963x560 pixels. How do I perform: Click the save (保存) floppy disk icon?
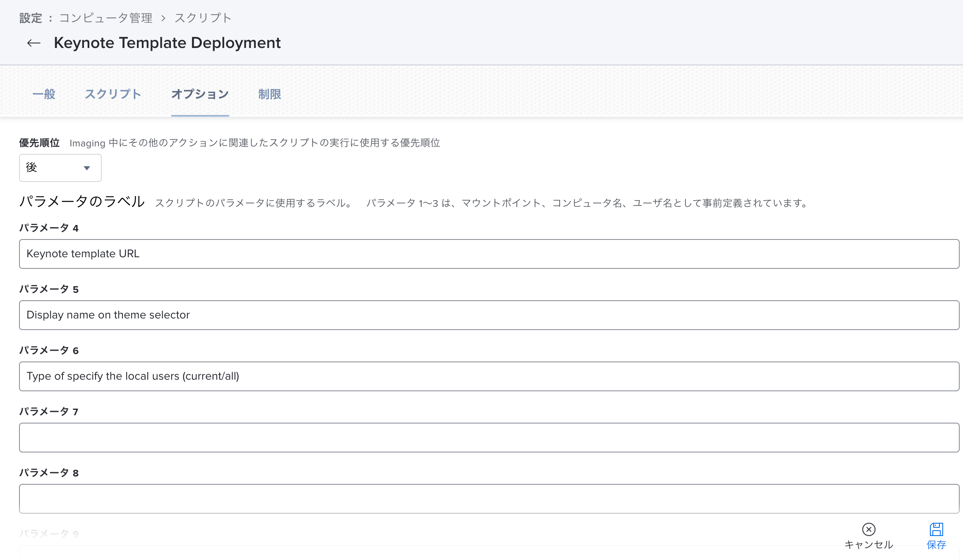937,529
